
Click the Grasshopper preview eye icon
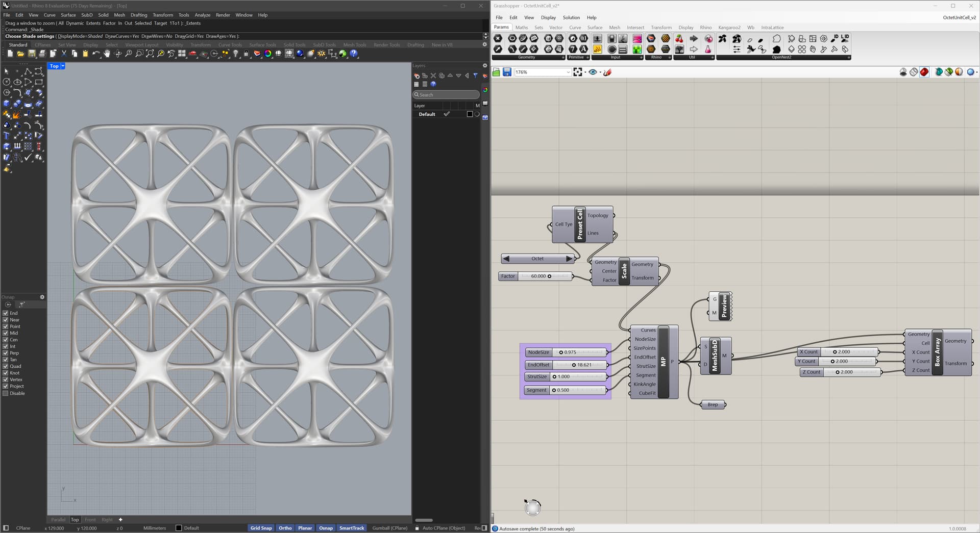point(593,72)
